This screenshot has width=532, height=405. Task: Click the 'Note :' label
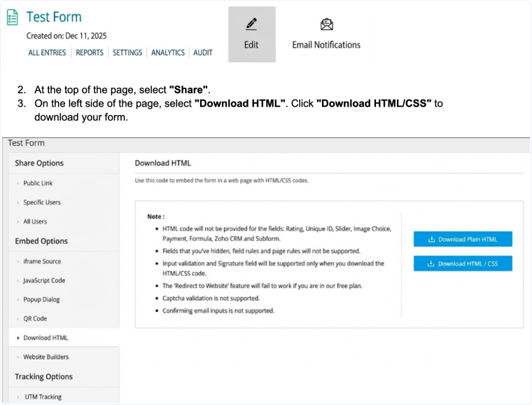(x=155, y=217)
